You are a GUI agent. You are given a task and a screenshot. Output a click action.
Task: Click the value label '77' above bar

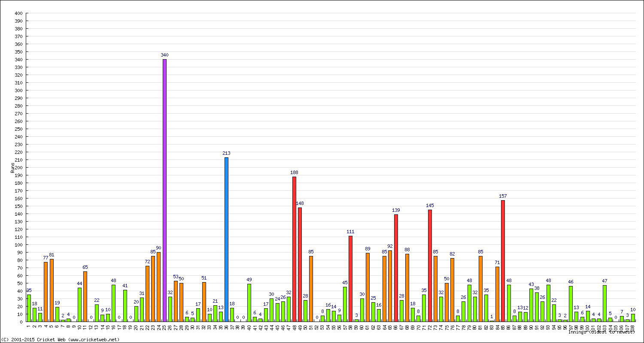46,258
